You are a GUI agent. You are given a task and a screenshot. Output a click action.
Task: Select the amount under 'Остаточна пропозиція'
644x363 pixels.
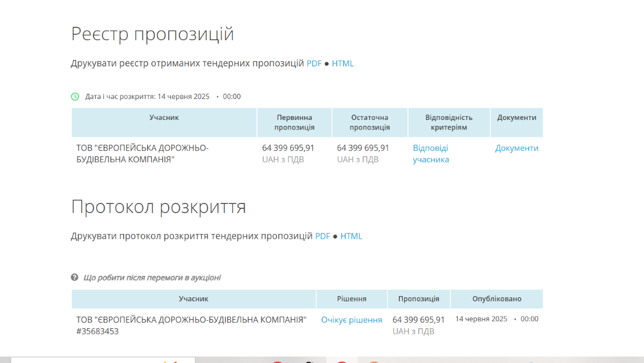[363, 148]
